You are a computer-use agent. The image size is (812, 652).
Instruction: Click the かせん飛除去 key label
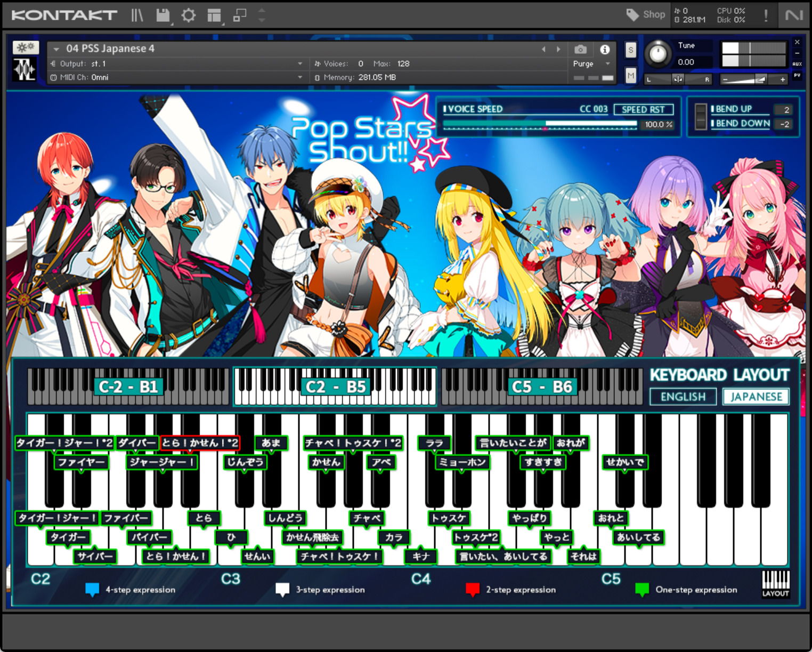[x=312, y=537]
